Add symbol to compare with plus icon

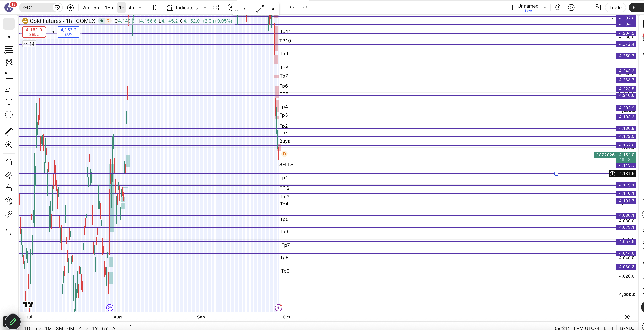[71, 7]
